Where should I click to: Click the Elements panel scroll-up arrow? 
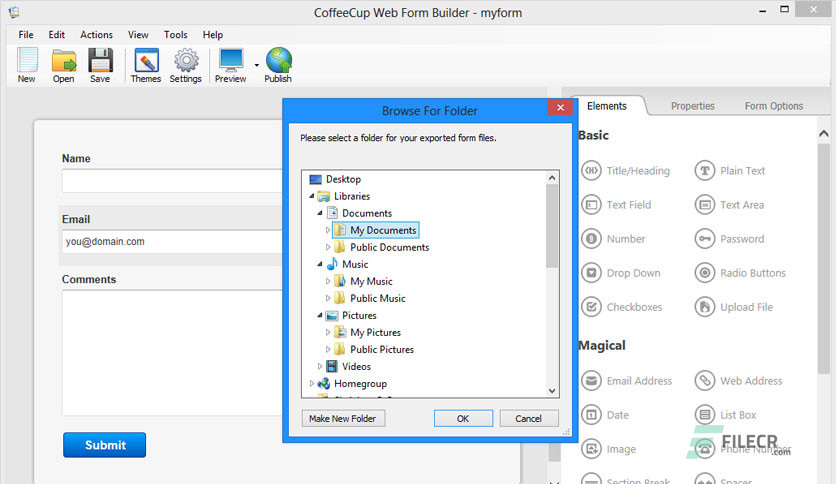tap(824, 134)
